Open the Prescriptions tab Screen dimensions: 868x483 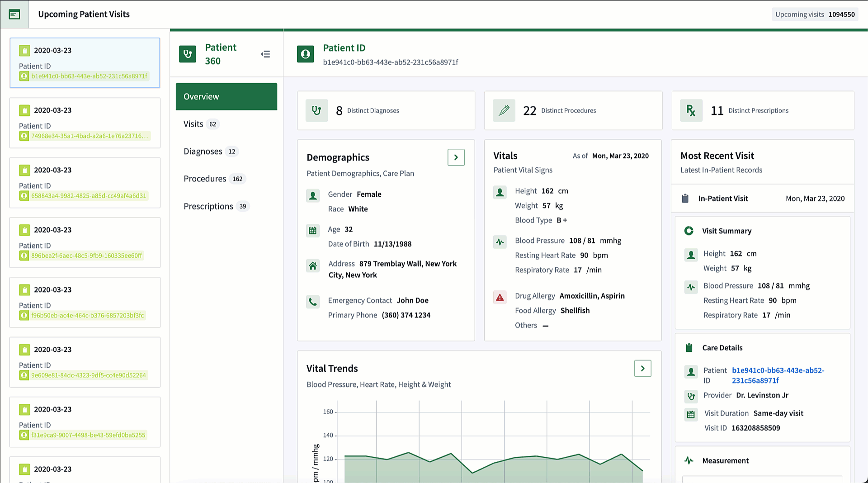(x=226, y=206)
